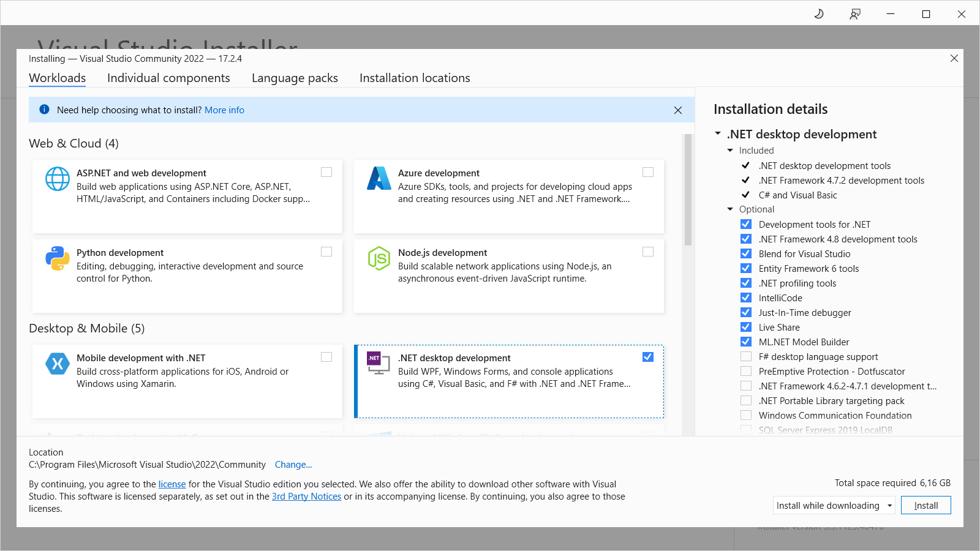Dismiss the help banner with X
This screenshot has height=551, width=980.
678,110
